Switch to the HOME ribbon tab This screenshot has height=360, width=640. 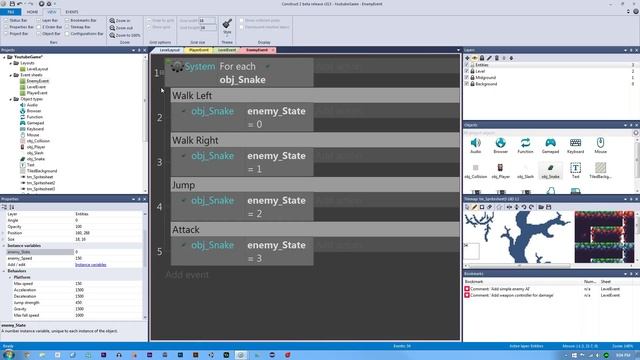tap(32, 12)
